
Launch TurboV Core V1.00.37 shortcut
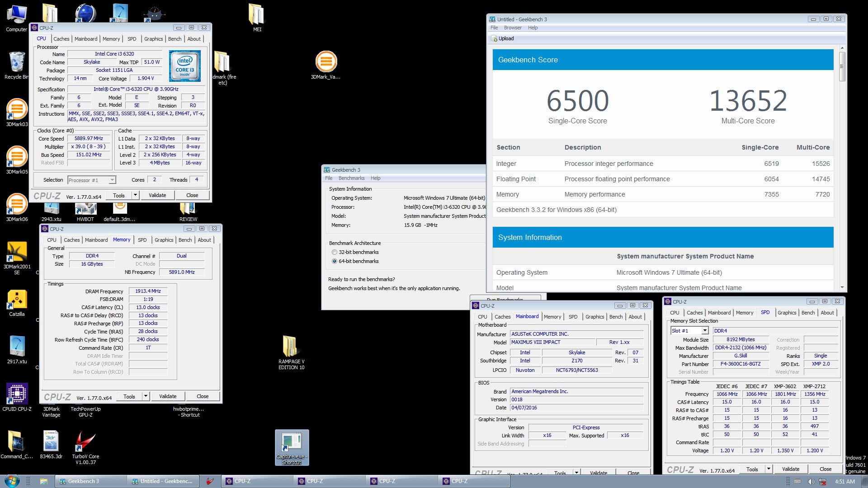85,448
